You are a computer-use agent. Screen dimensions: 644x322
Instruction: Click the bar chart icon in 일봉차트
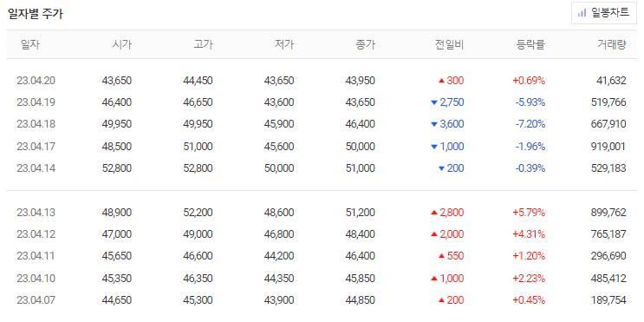[582, 13]
